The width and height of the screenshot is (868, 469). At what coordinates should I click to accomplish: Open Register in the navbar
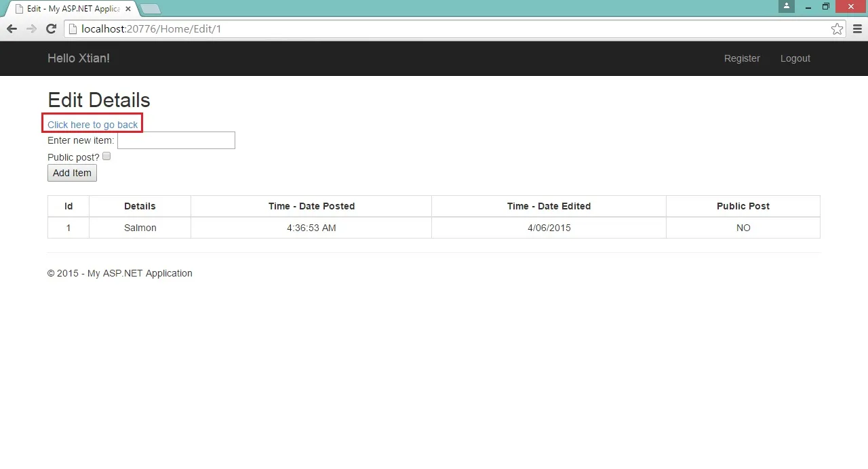coord(742,58)
